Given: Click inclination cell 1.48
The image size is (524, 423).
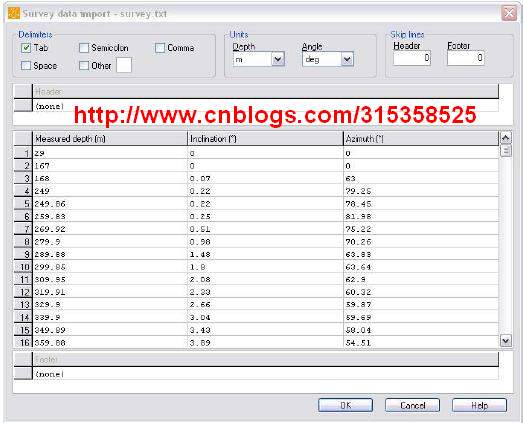Looking at the screenshot, I should 265,254.
